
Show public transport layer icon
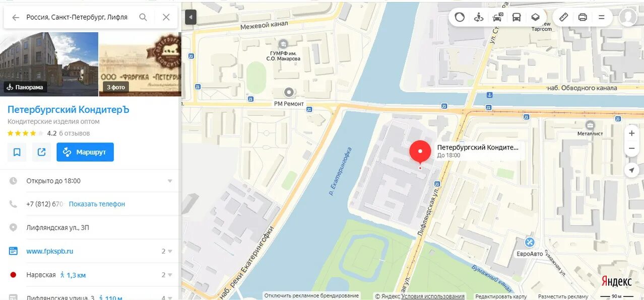pyautogui.click(x=517, y=17)
